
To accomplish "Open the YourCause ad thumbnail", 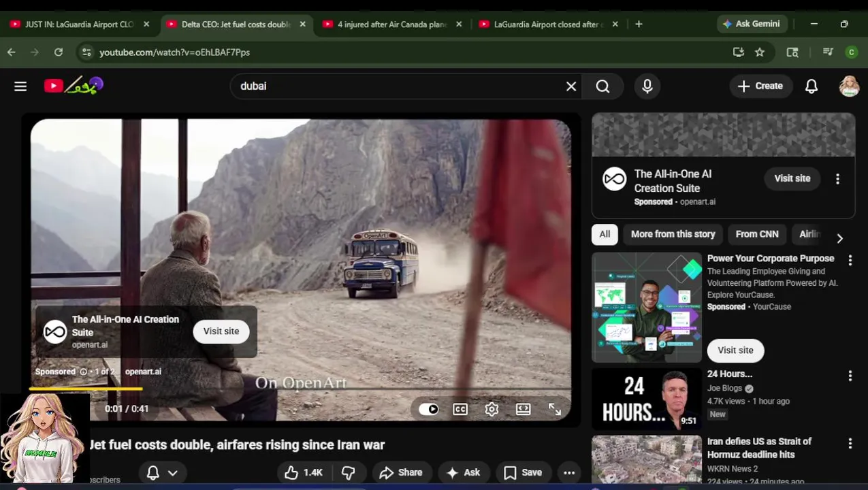I will coord(647,308).
